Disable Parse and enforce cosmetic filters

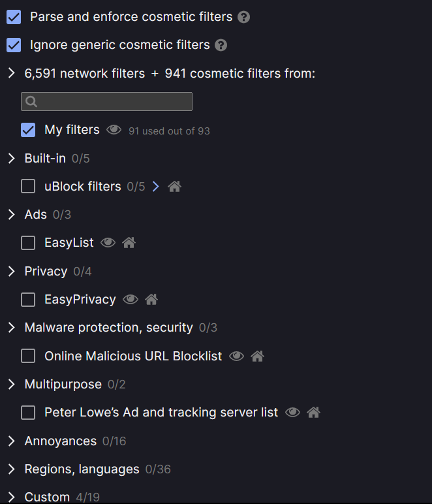[14, 17]
